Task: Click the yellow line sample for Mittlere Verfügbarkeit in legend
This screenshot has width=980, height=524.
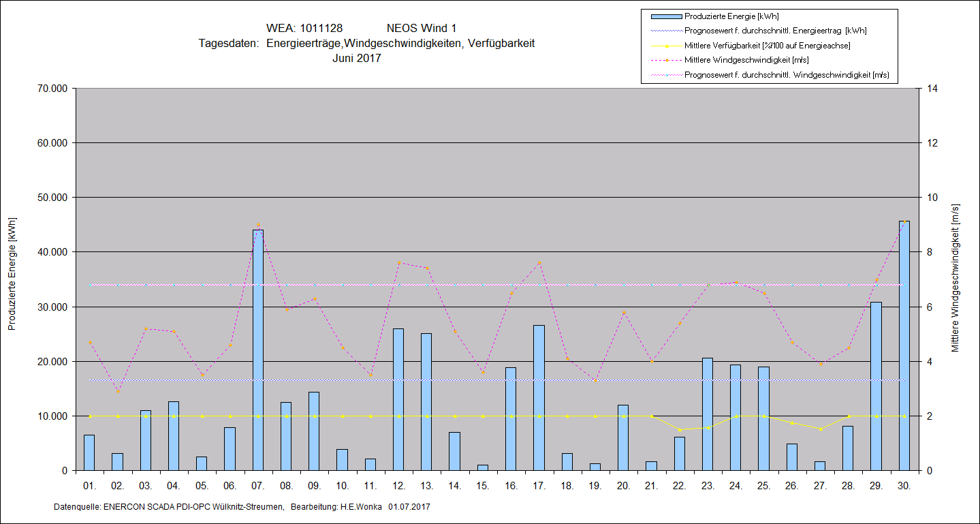Action: (x=665, y=46)
